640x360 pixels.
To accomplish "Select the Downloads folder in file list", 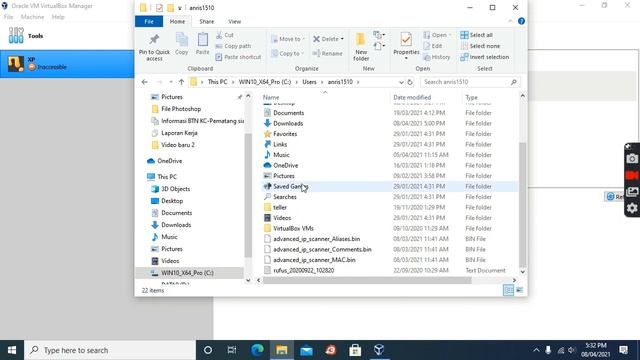I will coord(390,123).
